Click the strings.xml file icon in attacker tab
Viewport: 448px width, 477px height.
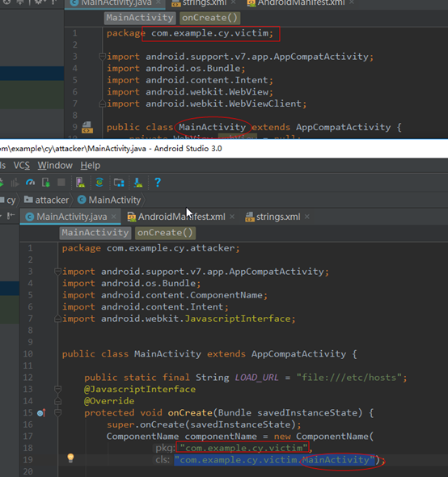[250, 217]
